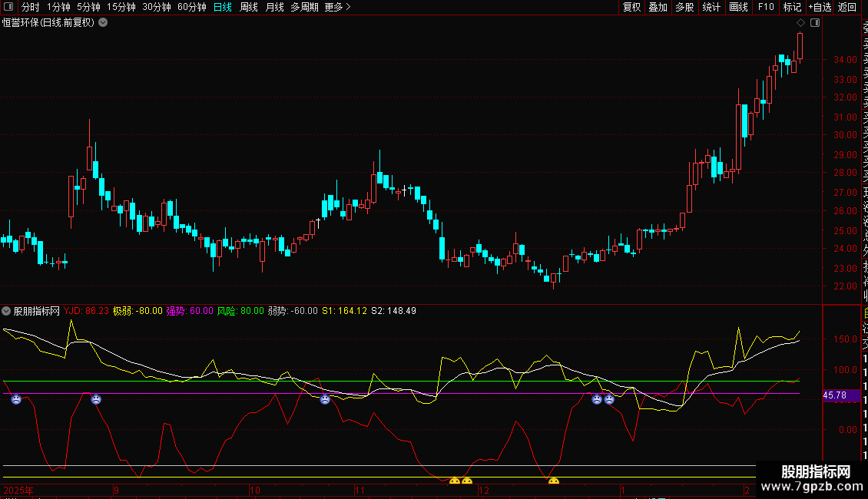
Task: Toggle the right panel icon near the diamond
Action: coord(814,23)
